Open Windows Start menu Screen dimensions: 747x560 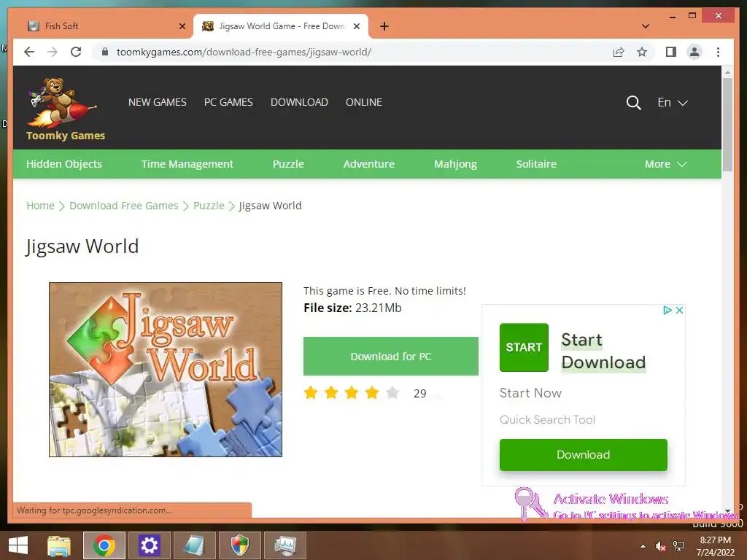coord(18,545)
